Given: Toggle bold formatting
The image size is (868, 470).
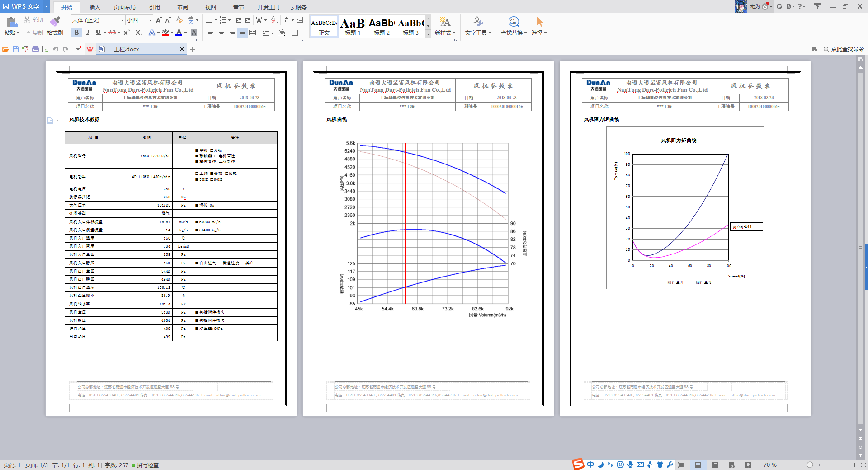Looking at the screenshot, I should coord(76,33).
